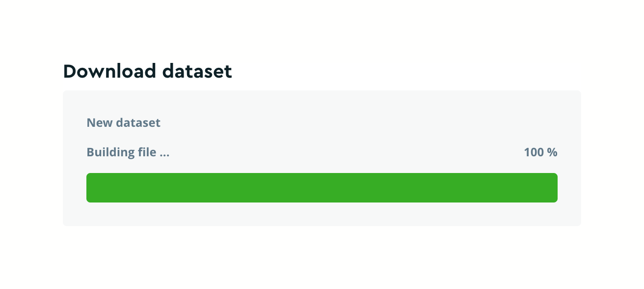Click the green progress bar
Image resolution: width=644 pixels, height=289 pixels.
tap(322, 187)
